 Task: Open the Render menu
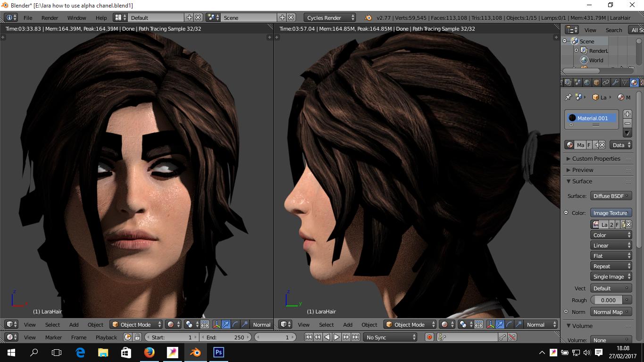click(x=50, y=17)
